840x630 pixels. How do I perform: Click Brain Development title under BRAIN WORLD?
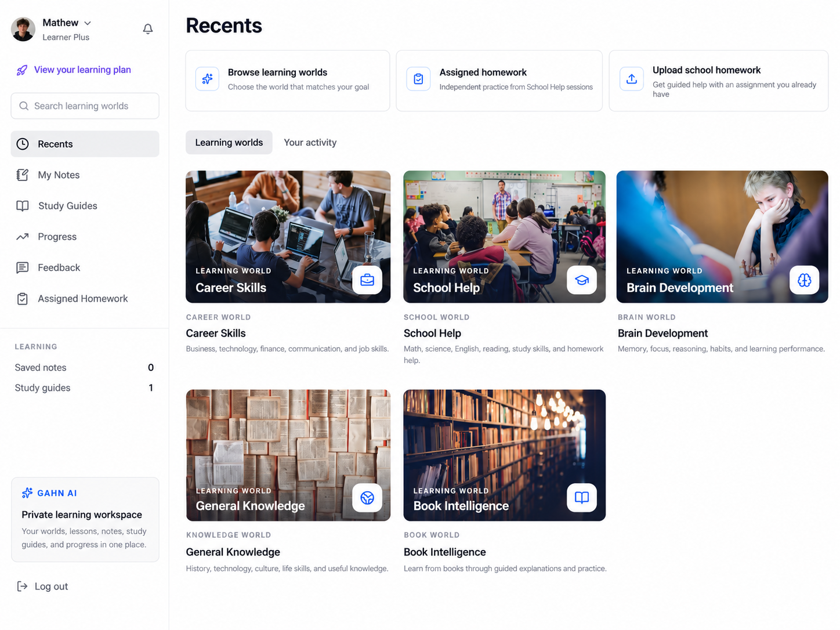click(x=663, y=334)
